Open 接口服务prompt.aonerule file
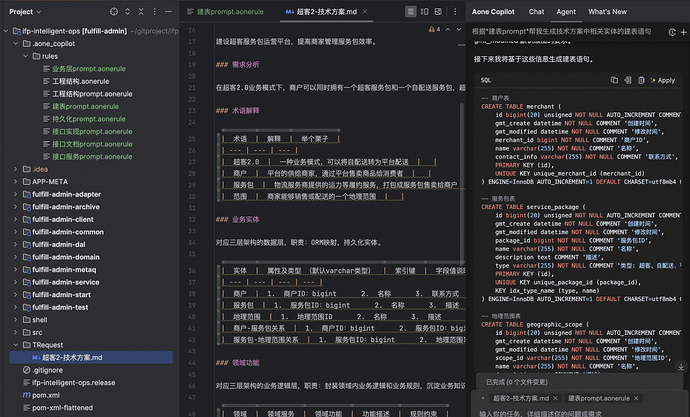Screen dimensions: 690x417 click(92, 157)
